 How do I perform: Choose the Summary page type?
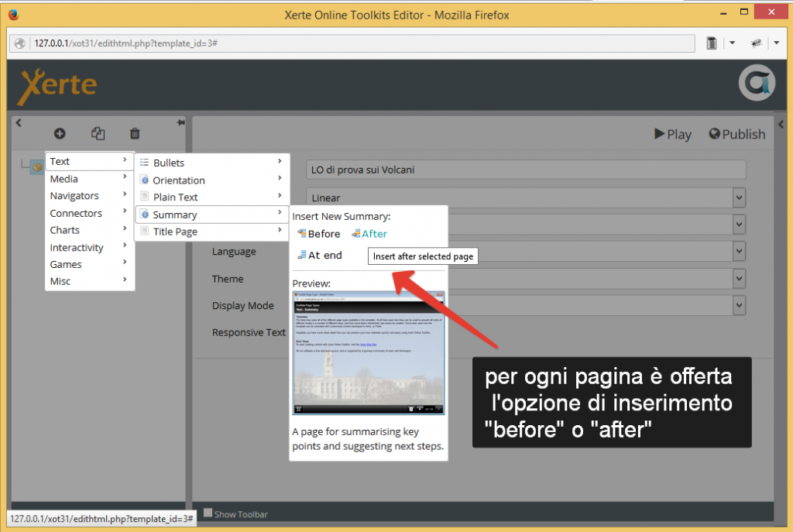click(211, 215)
